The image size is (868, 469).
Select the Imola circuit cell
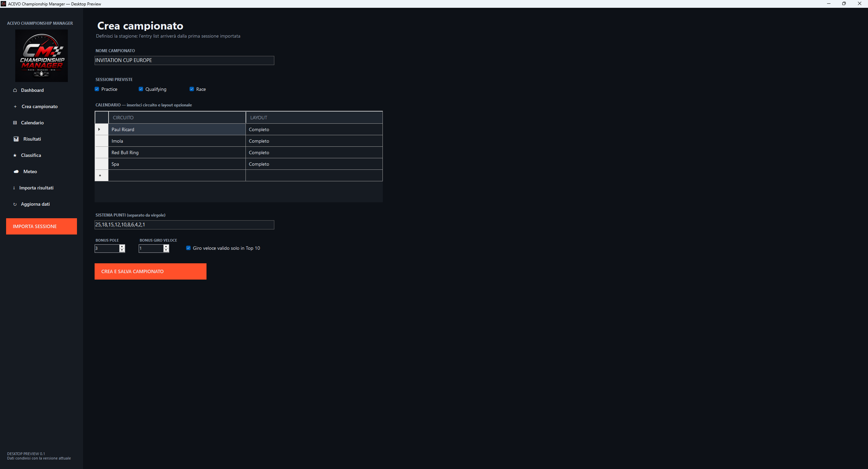coord(177,141)
